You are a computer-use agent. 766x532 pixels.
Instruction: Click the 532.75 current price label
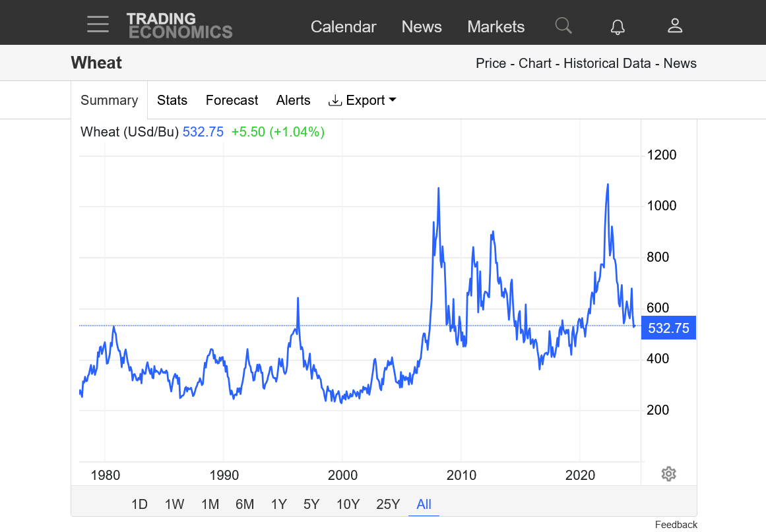pyautogui.click(x=668, y=328)
